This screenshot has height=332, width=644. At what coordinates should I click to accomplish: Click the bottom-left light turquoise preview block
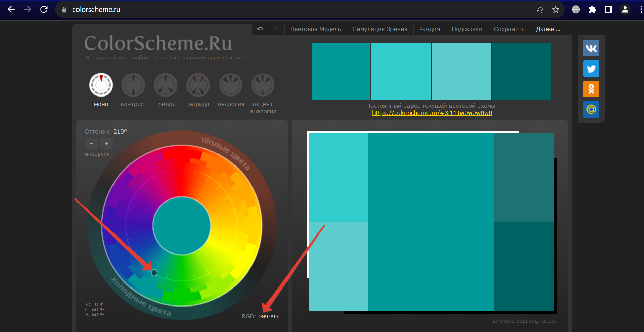(338, 267)
